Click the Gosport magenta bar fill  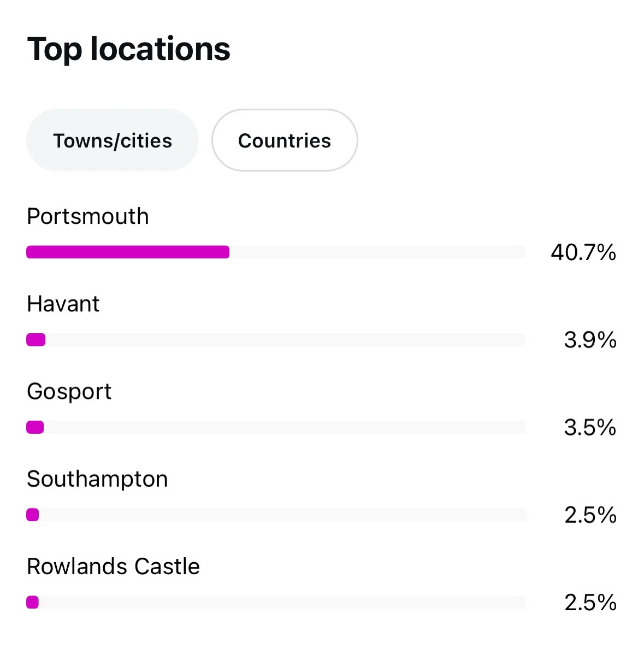pyautogui.click(x=35, y=427)
